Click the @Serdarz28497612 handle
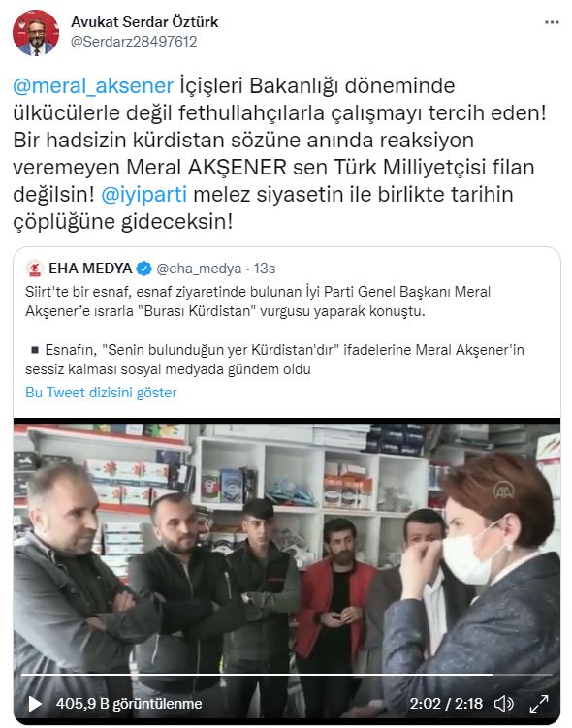The image size is (572, 728). 134,42
